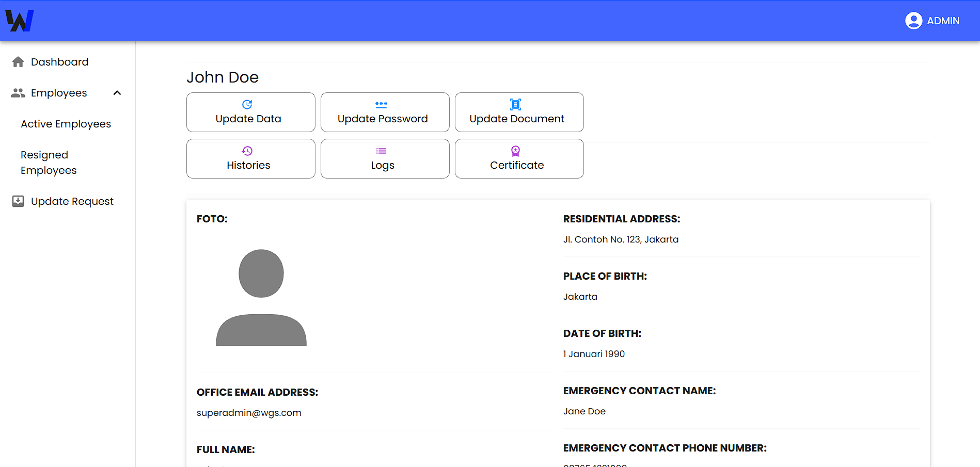Collapse the Employees menu chevron
This screenshot has width=980, height=467.
pyautogui.click(x=117, y=93)
